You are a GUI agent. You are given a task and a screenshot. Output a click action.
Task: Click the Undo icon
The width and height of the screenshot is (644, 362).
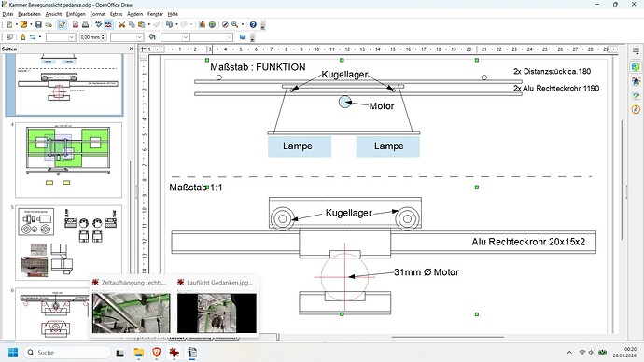coord(169,24)
